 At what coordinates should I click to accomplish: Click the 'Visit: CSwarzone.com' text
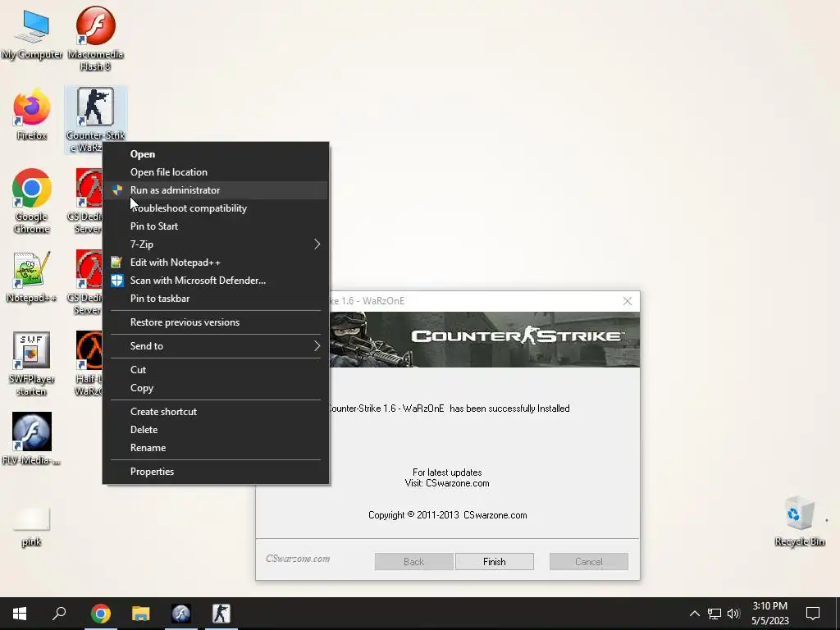click(x=447, y=483)
